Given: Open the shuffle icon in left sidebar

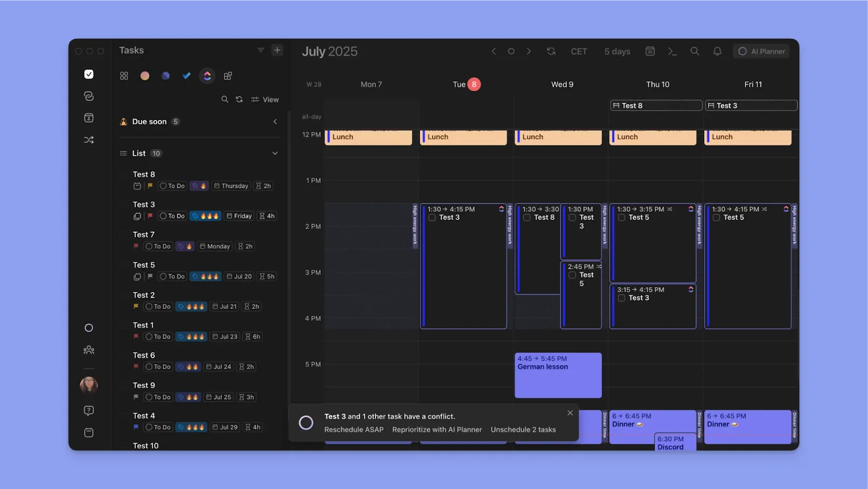Looking at the screenshot, I should 89,140.
